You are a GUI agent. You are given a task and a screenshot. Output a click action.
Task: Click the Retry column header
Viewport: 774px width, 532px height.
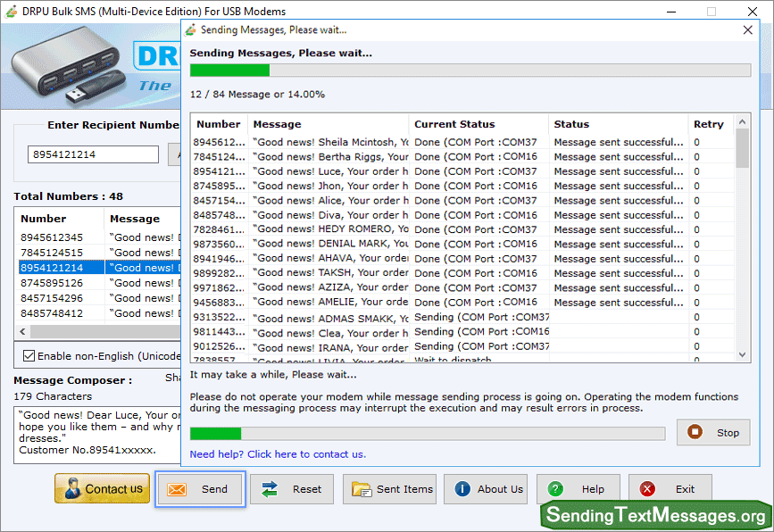point(711,124)
